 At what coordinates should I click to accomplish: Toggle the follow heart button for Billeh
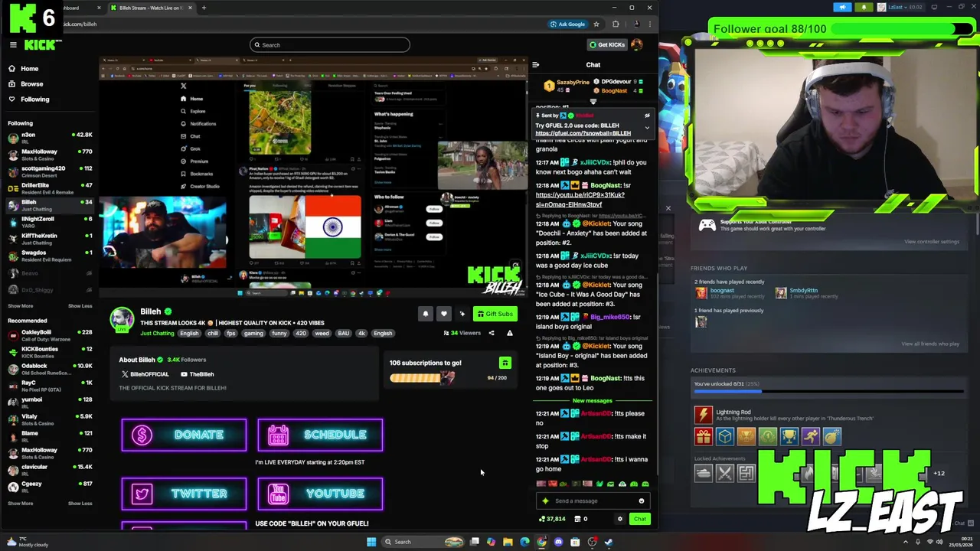[x=444, y=314]
